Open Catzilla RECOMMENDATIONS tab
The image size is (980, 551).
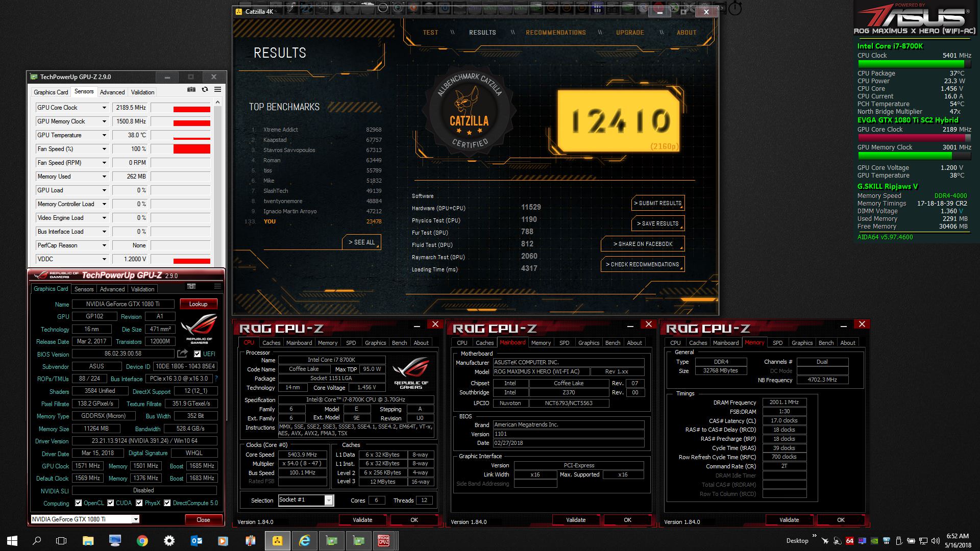[x=556, y=32]
